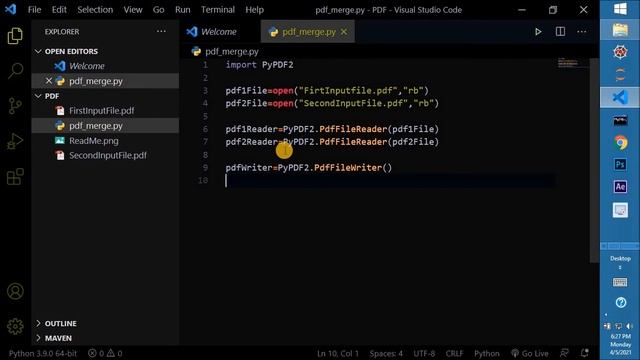Open the Help menu
The height and width of the screenshot is (360, 640).
coord(254,10)
